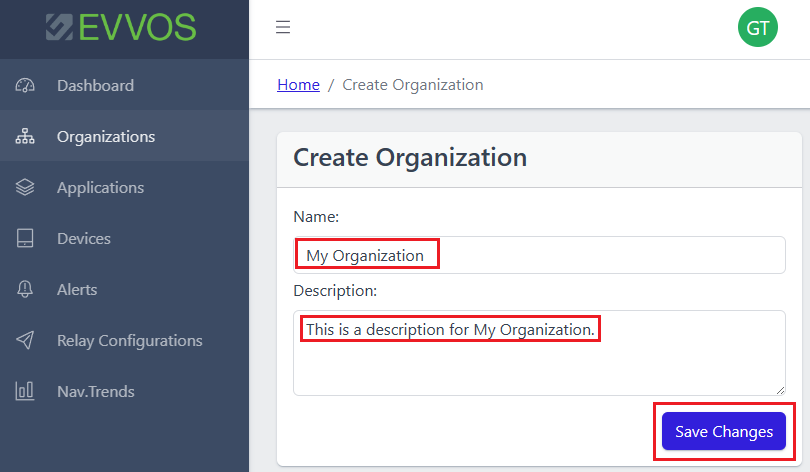Click the Nav.Trends bar chart icon
Viewport: 810px width, 472px height.
[25, 391]
